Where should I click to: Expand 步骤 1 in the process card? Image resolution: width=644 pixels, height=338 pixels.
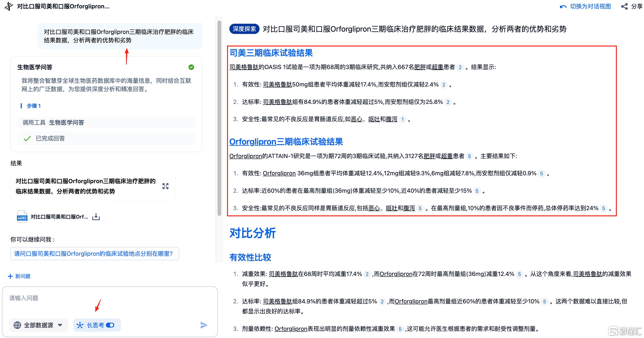pos(33,106)
